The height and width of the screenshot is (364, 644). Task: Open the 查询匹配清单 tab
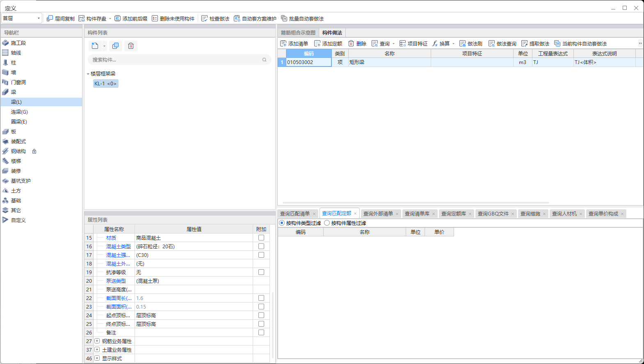click(x=295, y=213)
